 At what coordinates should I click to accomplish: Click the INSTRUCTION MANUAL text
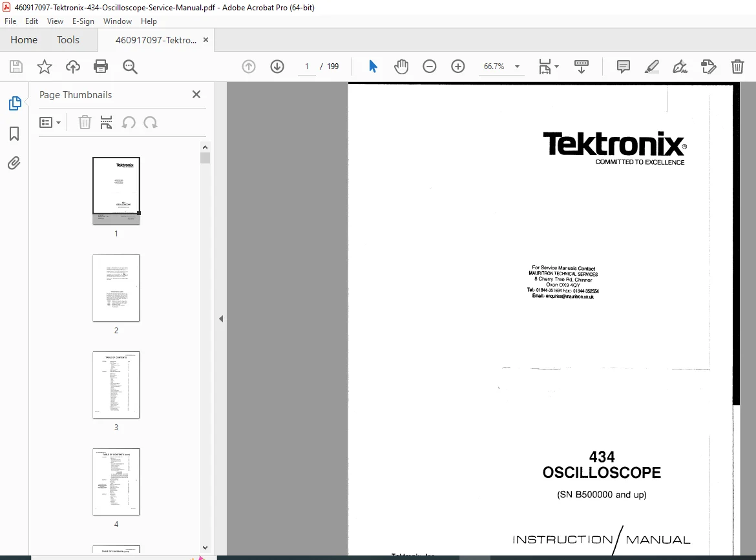[601, 539]
